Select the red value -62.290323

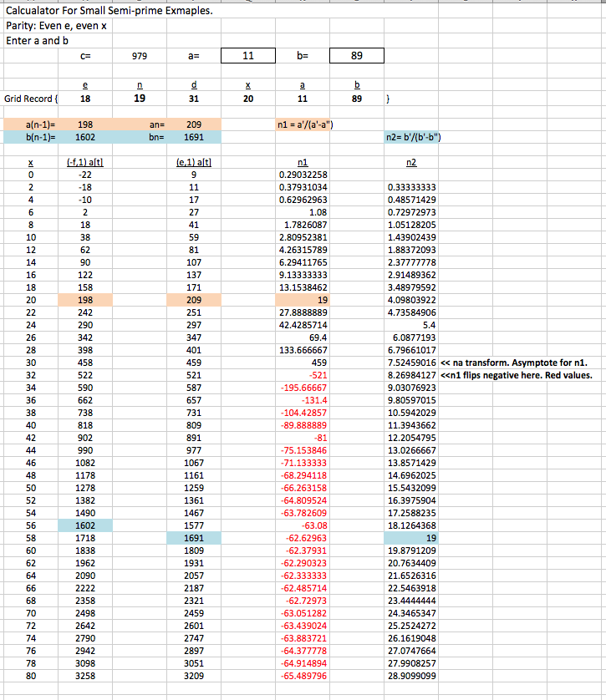(x=303, y=563)
